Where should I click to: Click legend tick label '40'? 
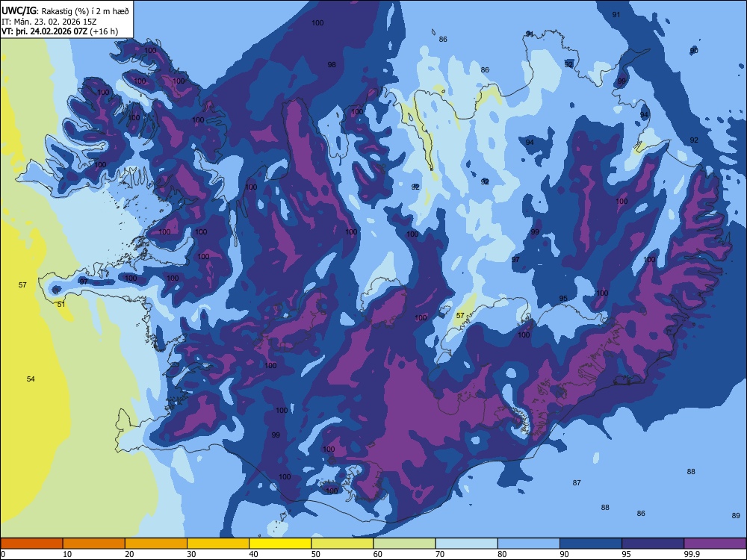tap(253, 554)
